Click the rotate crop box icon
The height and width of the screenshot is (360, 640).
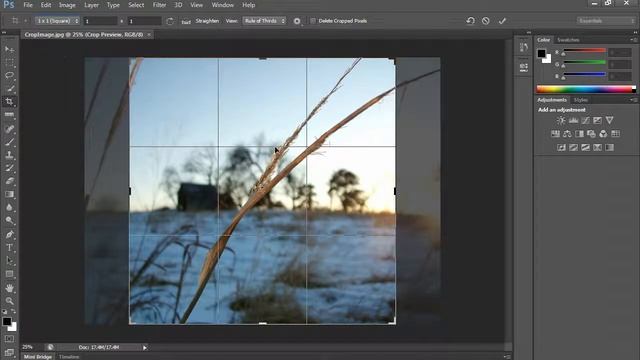click(x=170, y=21)
